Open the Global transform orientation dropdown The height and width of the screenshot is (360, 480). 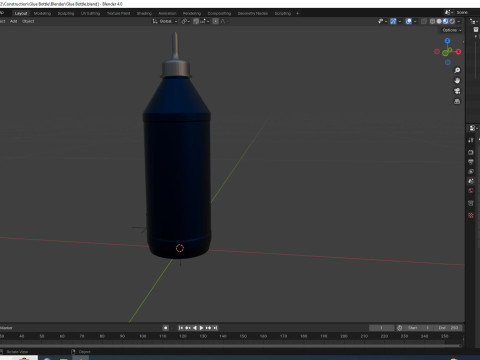165,21
